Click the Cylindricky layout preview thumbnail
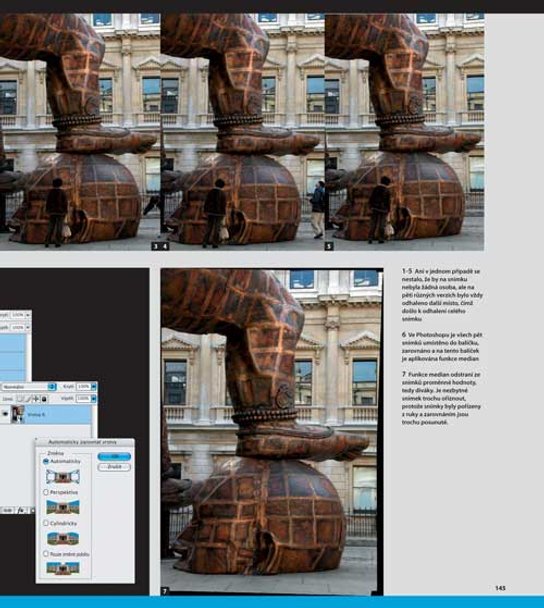This screenshot has width=544, height=608. (63, 538)
